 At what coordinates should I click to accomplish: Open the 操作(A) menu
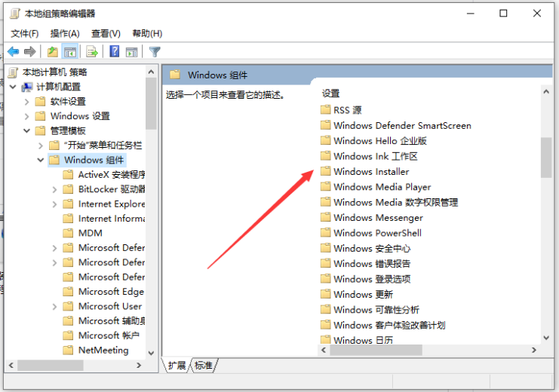coord(65,33)
